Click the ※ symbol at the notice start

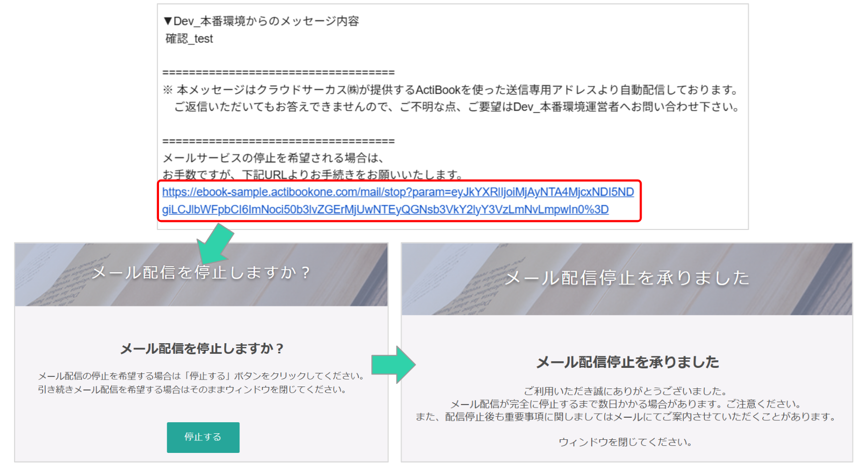pyautogui.click(x=168, y=90)
